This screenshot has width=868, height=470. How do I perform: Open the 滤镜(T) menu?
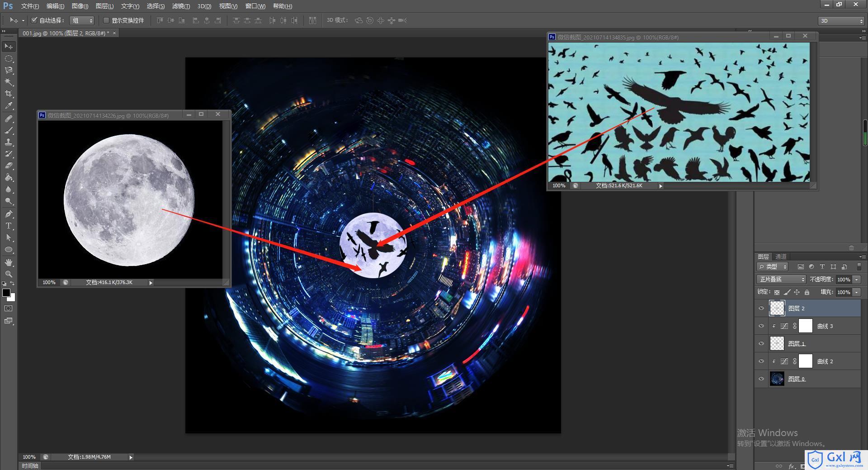pyautogui.click(x=181, y=6)
